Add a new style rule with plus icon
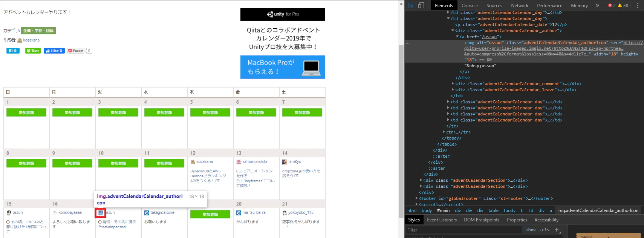This screenshot has width=644, height=238. point(557,230)
